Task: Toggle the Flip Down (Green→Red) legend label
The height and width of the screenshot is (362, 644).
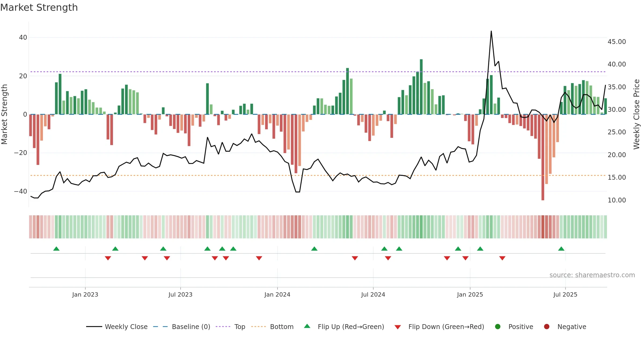Action: point(446,327)
